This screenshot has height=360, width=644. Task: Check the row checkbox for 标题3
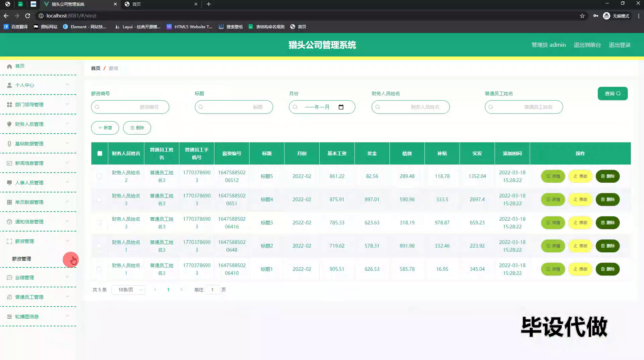click(x=99, y=223)
